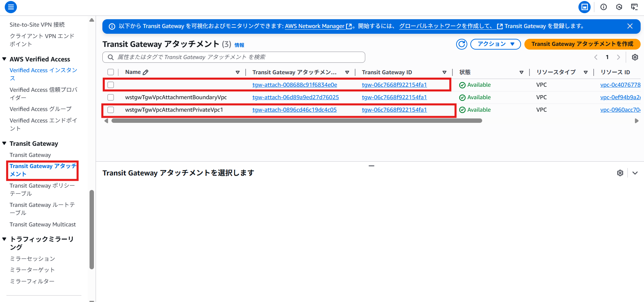Viewport: 644px width, 302px height.
Task: Click the table scroll left arrow
Action: [x=106, y=121]
